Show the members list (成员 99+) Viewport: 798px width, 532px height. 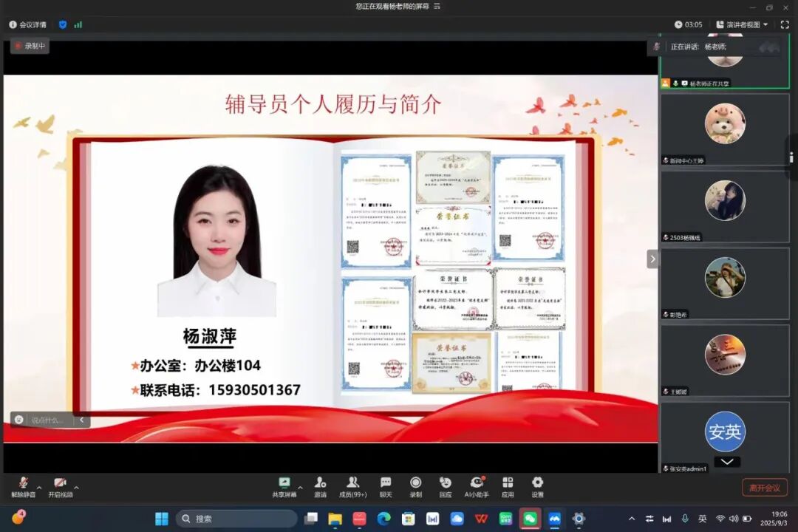pos(352,487)
